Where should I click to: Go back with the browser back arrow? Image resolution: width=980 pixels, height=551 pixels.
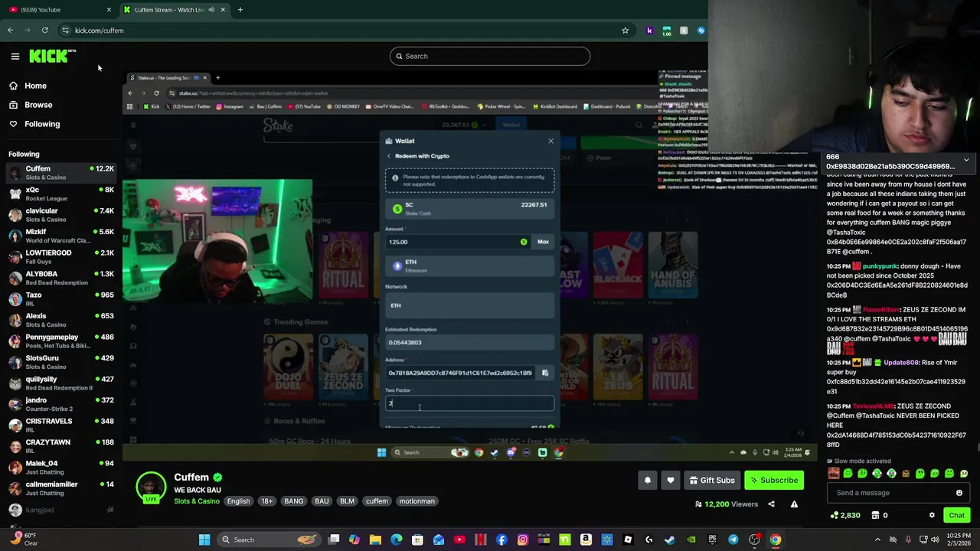pos(11,31)
